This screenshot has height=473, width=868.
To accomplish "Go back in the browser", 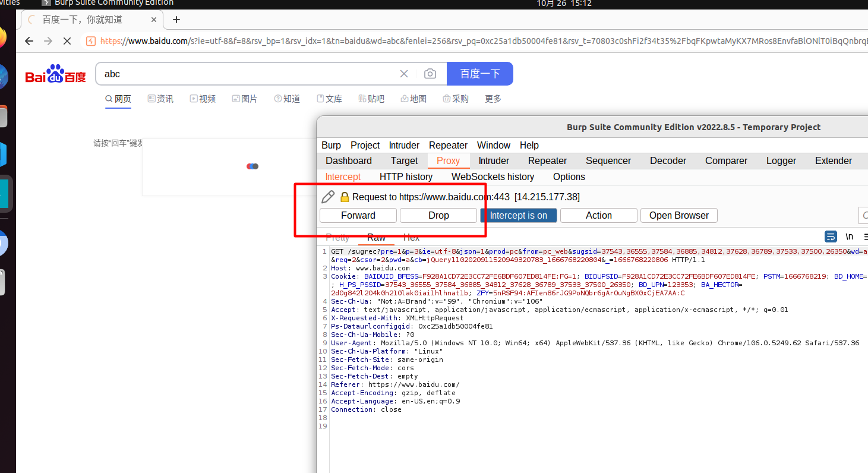I will pos(29,41).
